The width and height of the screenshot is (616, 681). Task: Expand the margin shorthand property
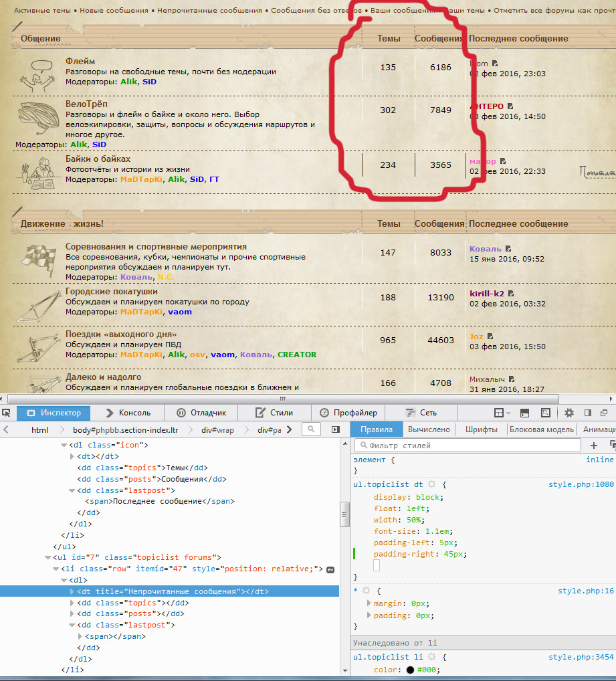(x=368, y=603)
